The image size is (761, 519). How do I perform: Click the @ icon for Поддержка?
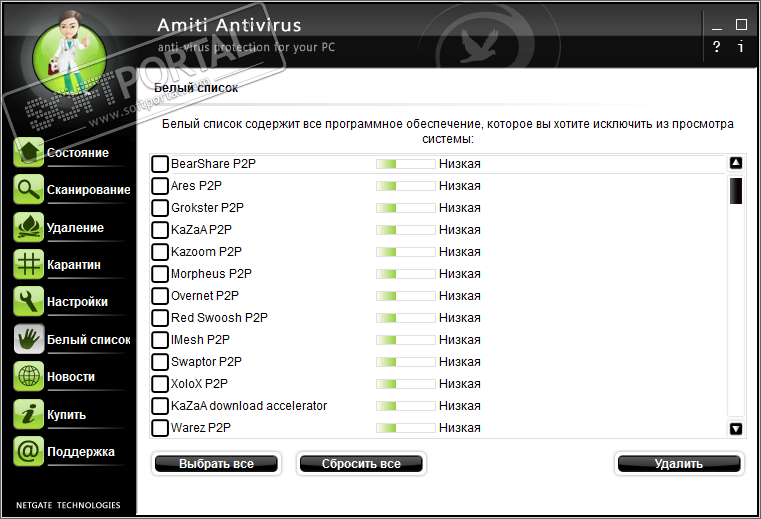pos(29,451)
